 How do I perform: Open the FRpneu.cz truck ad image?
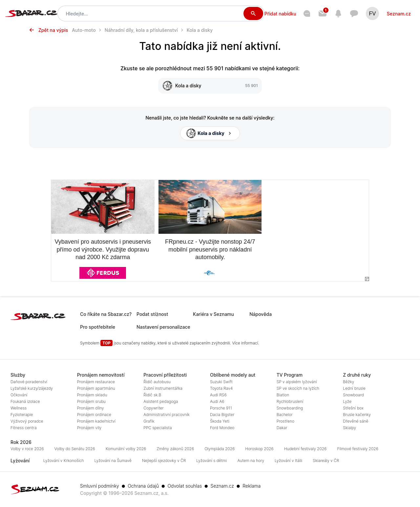pyautogui.click(x=210, y=207)
